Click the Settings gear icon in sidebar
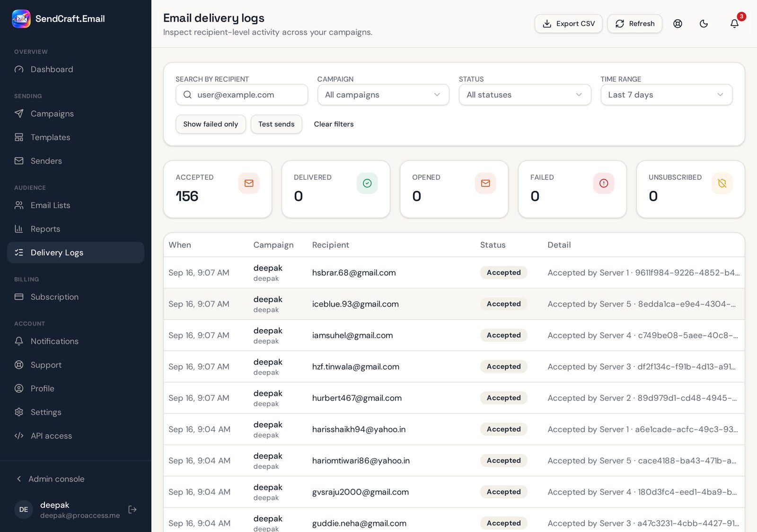This screenshot has height=532, width=757. tap(19, 412)
